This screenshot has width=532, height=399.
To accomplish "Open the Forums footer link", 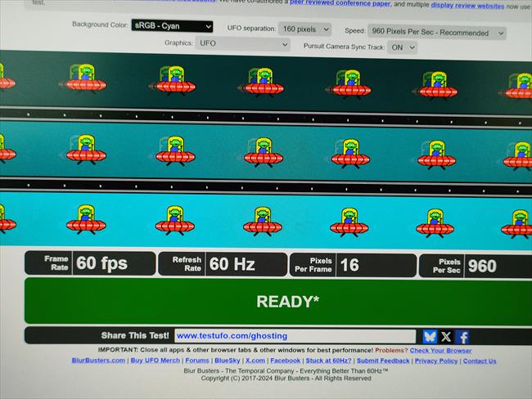I will click(x=197, y=361).
